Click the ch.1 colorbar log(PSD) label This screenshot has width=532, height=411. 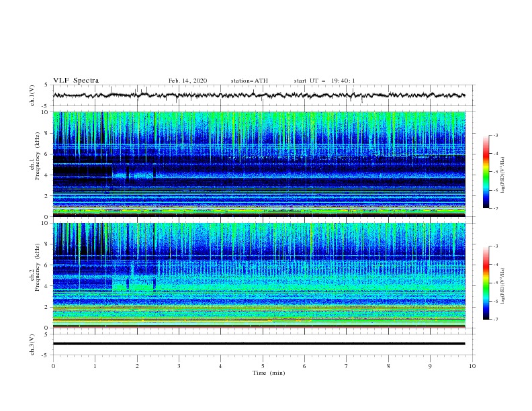(x=502, y=175)
